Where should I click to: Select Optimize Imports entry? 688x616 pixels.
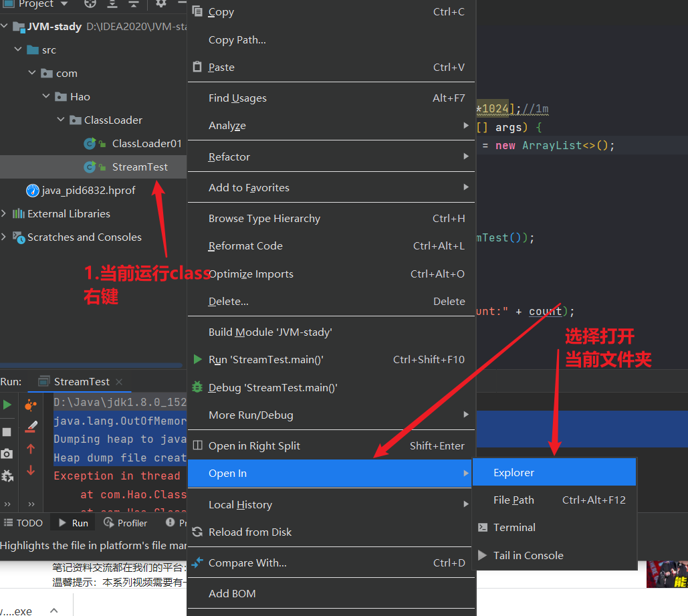coord(331,274)
